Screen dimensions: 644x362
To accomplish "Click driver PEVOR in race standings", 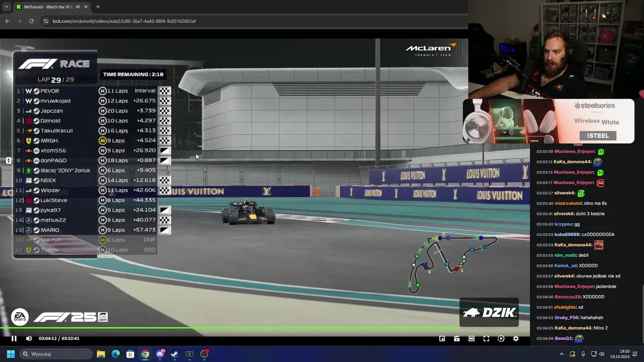I will 50,91.
